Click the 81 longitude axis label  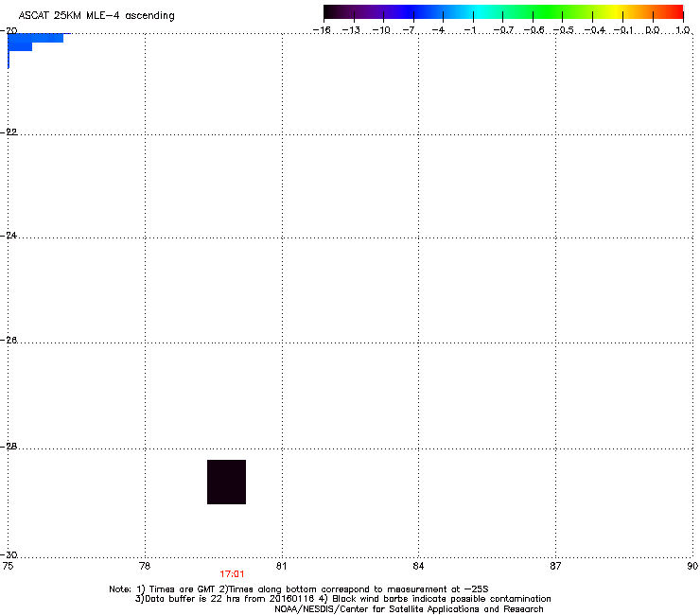point(281,566)
